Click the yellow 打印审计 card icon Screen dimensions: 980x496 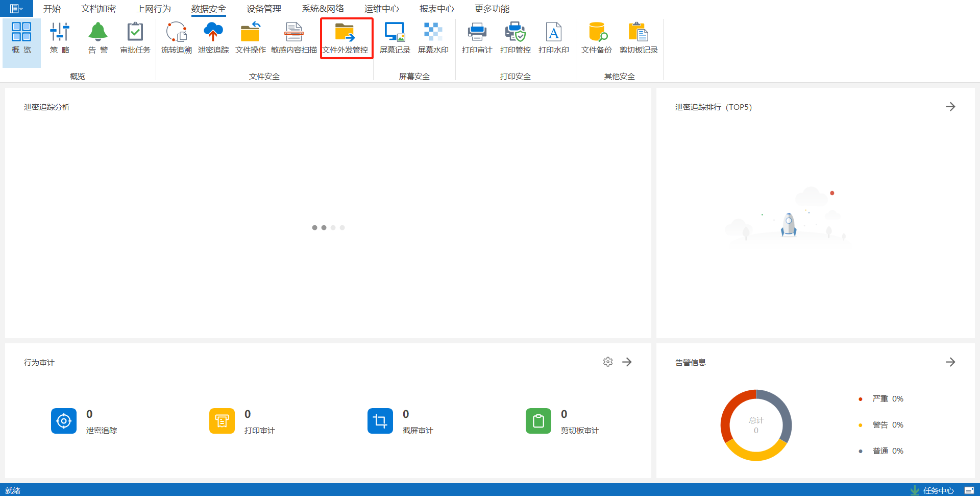222,421
